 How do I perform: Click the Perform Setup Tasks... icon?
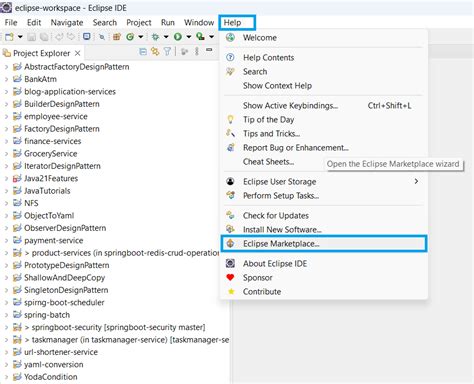[230, 195]
